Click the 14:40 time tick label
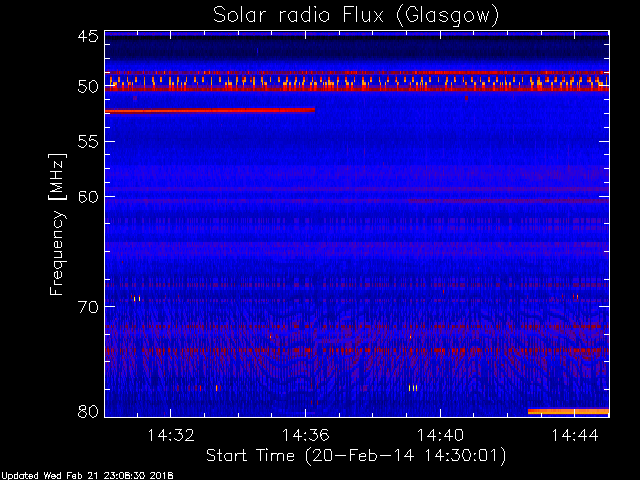Viewport: 640px width, 480px height. (440, 435)
